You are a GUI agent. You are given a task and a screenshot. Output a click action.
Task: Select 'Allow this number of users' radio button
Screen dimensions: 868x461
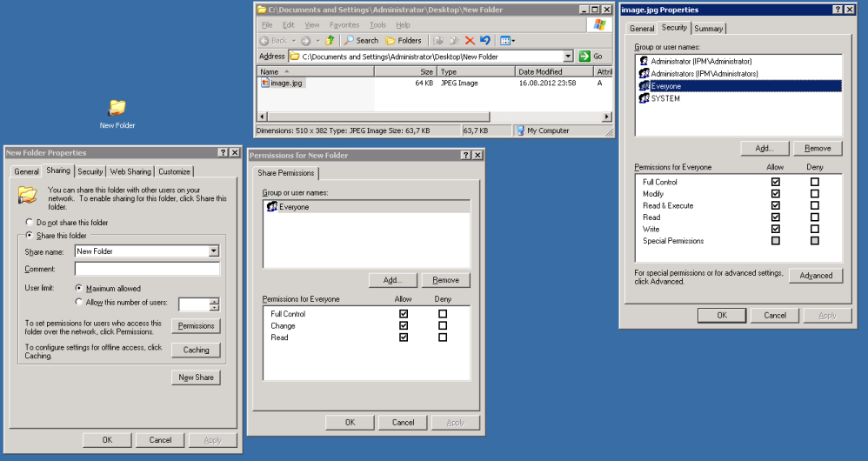coord(80,303)
